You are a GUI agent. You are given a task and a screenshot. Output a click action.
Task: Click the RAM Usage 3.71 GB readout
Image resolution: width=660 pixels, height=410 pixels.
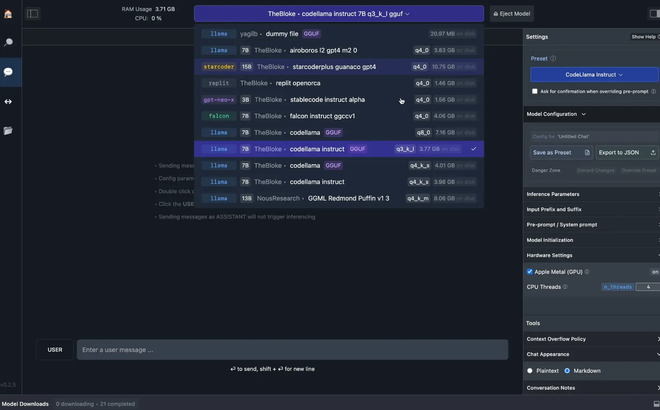(x=148, y=9)
